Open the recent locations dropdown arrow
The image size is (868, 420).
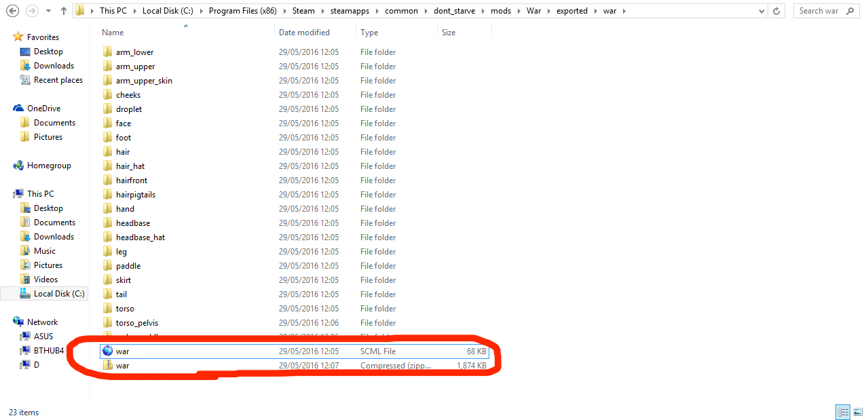(48, 11)
